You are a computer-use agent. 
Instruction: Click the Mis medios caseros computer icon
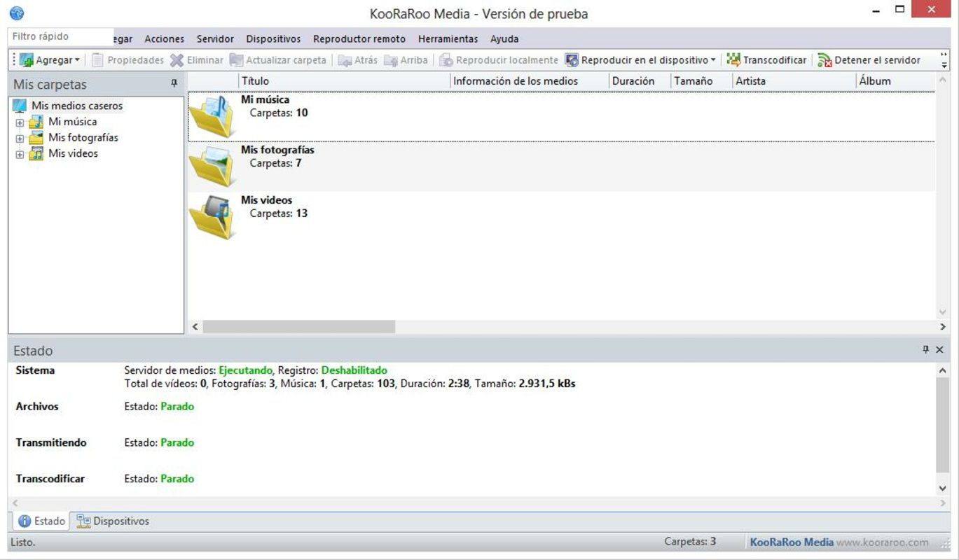20,106
